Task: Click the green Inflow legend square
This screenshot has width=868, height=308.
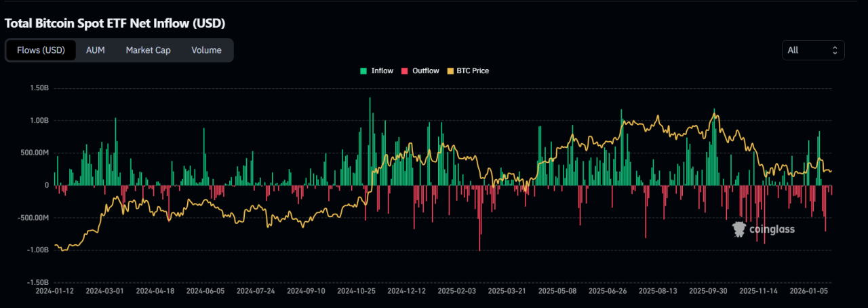Action: [x=364, y=71]
